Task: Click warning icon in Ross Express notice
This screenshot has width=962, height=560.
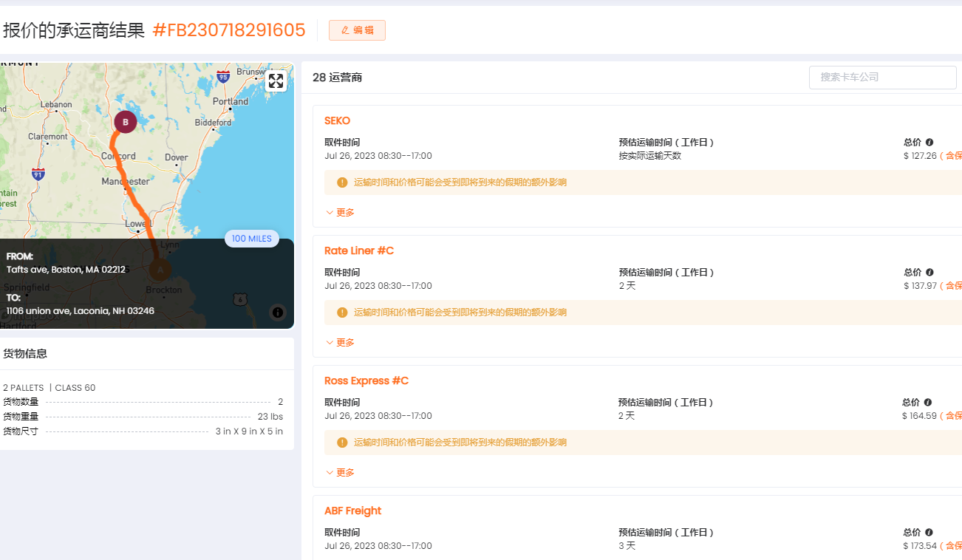Action: pos(342,443)
